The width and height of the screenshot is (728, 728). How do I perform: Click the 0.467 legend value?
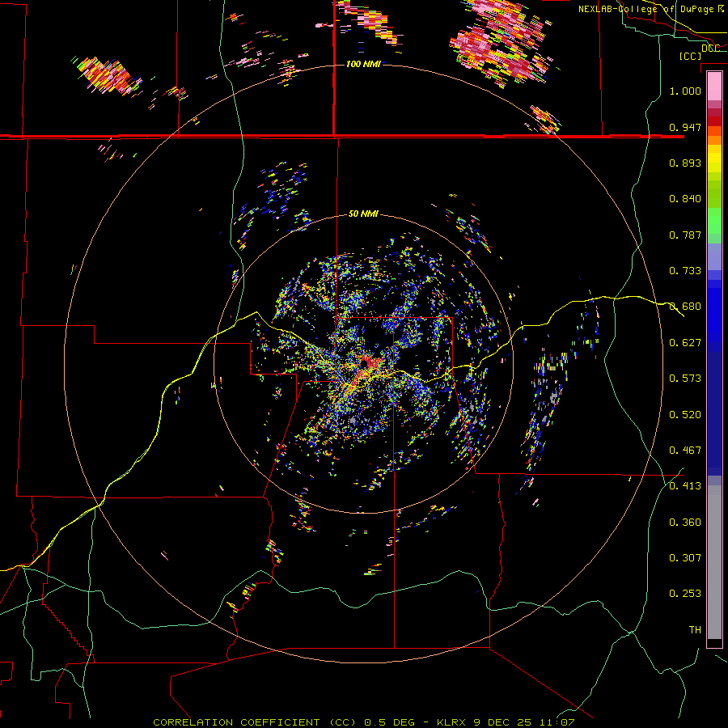(x=685, y=451)
